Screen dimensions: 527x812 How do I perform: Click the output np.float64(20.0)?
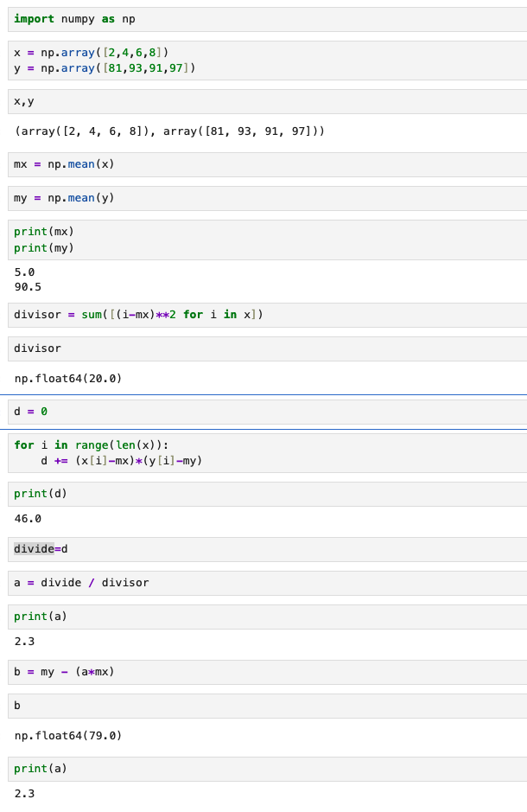(x=68, y=379)
